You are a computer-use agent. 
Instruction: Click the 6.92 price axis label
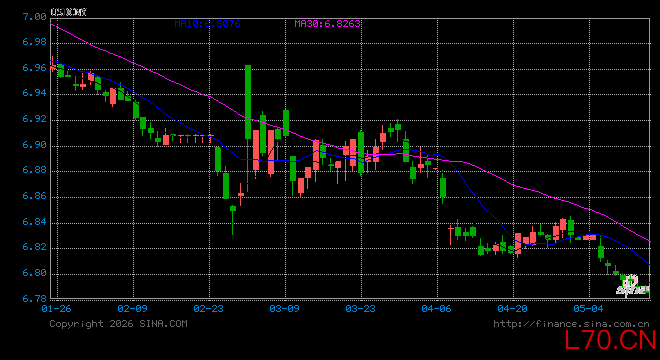(35, 119)
